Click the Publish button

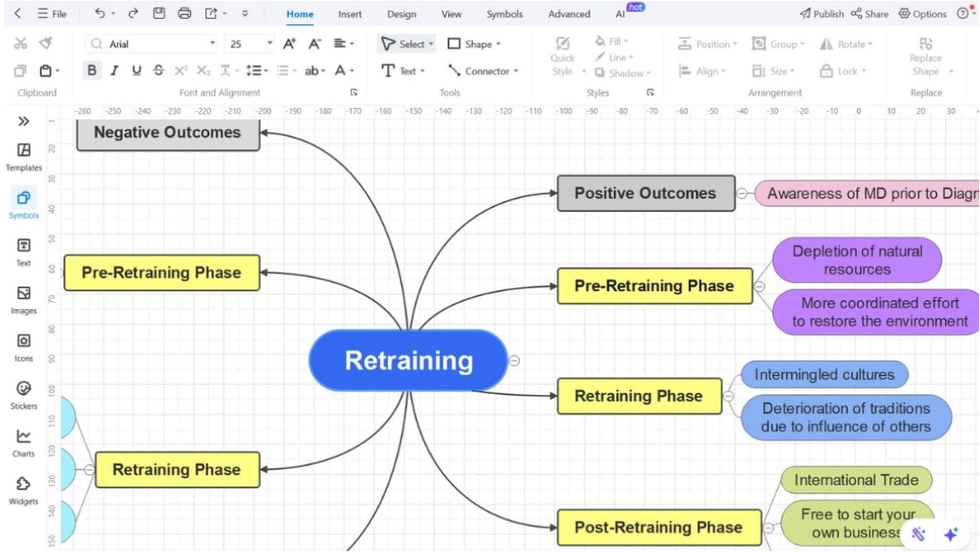(822, 13)
